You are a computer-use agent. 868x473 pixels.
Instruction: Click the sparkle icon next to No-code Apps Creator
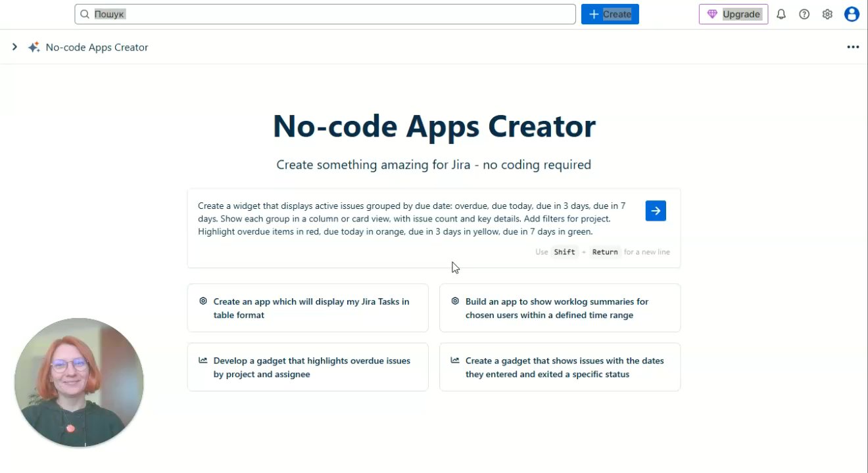(x=34, y=47)
